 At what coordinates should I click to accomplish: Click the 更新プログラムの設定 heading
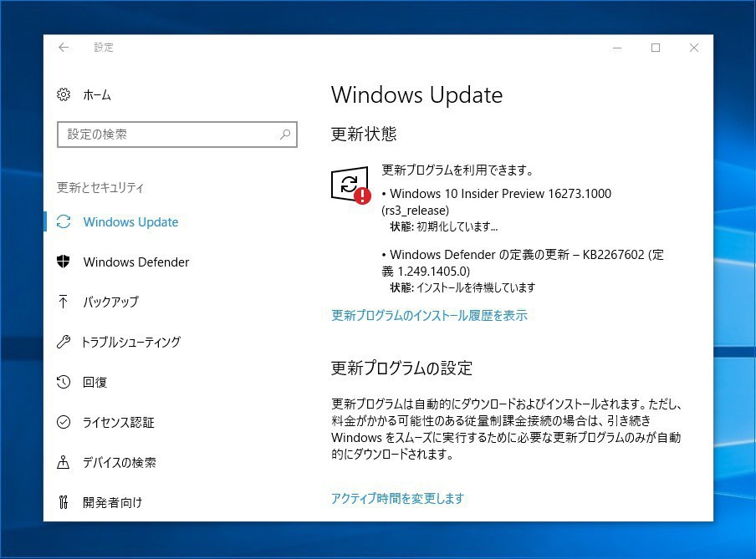(401, 368)
